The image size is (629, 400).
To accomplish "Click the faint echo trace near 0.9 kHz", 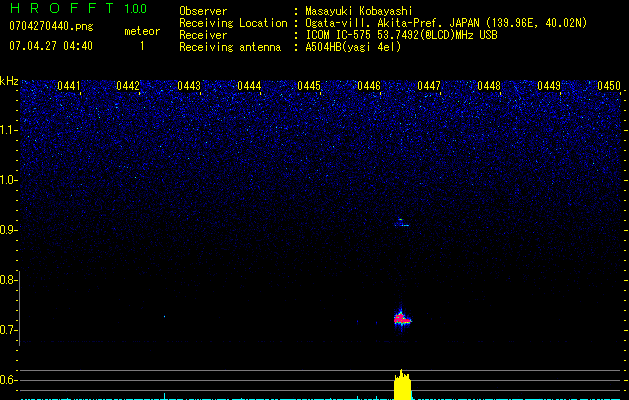I will tap(401, 223).
